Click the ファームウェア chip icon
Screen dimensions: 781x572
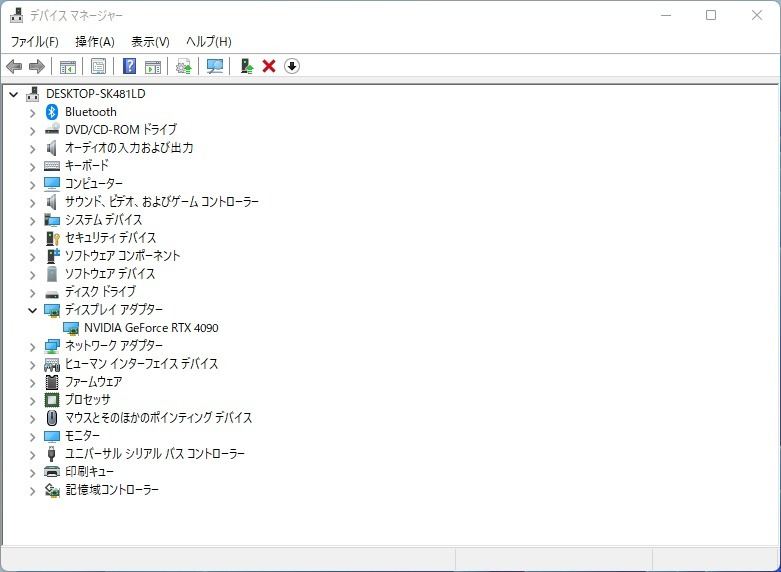pos(52,382)
